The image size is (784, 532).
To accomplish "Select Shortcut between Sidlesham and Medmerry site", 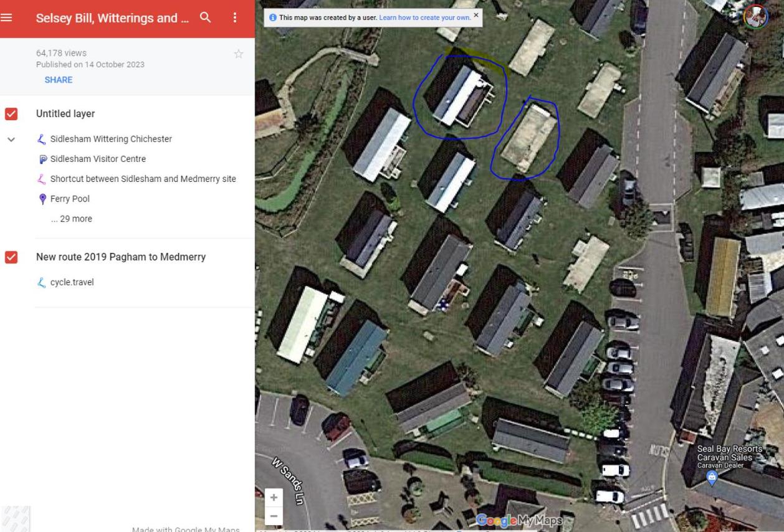I will (143, 179).
